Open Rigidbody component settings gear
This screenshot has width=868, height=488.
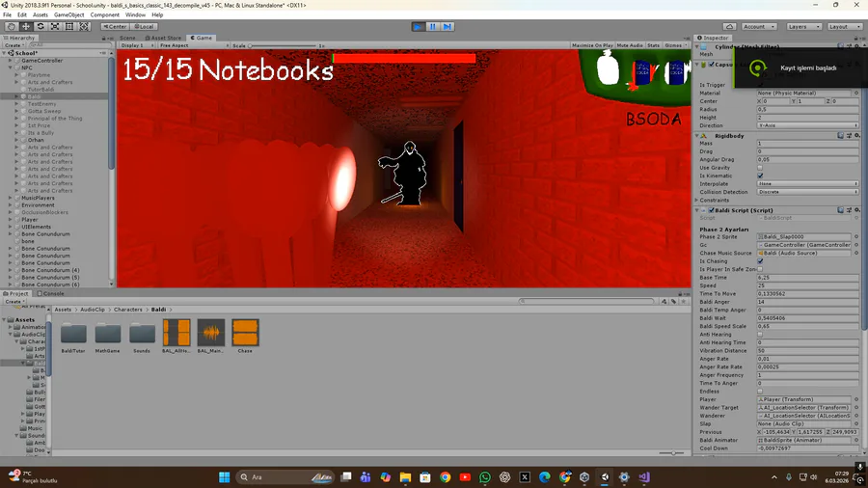click(856, 136)
